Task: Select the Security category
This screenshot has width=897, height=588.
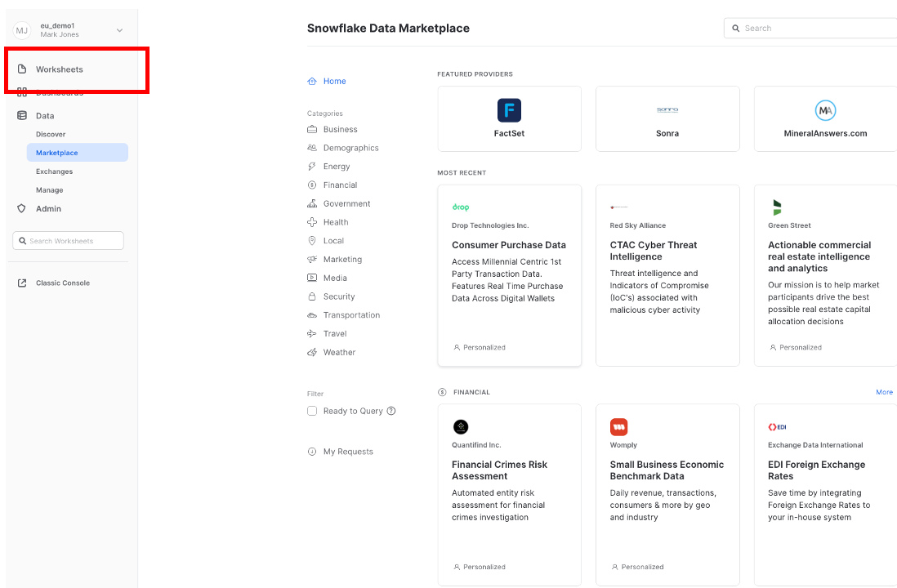Action: [338, 296]
